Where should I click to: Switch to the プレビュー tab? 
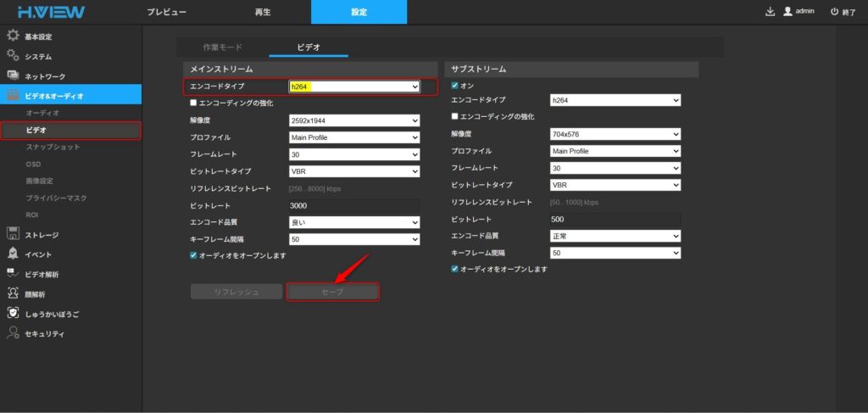(x=167, y=12)
